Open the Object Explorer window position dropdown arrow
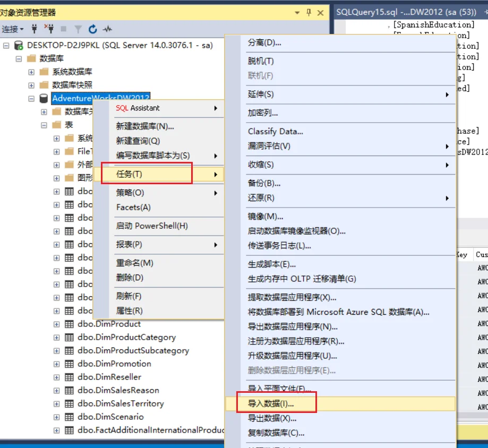488x448 pixels. click(297, 13)
